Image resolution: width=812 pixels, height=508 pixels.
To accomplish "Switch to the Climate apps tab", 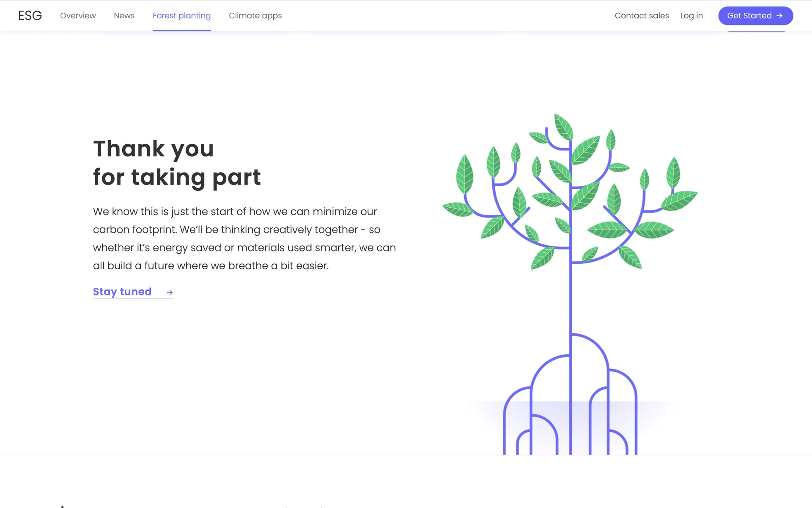I will click(255, 16).
